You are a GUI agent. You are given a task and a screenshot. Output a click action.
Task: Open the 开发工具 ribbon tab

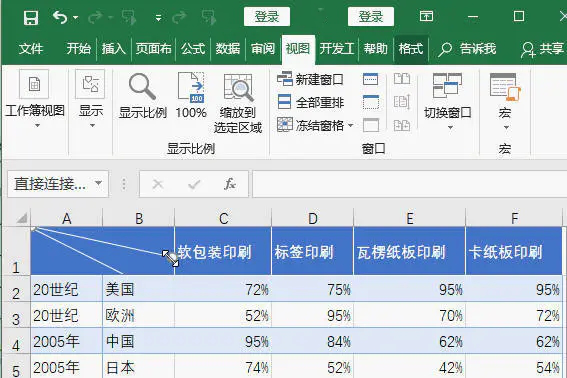click(x=336, y=48)
